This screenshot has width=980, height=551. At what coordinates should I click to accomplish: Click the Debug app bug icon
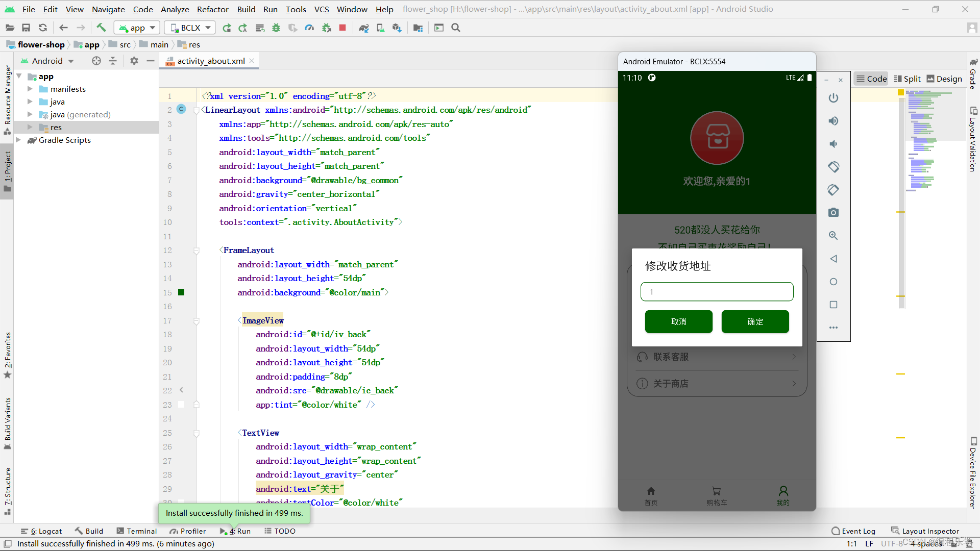[x=276, y=28]
